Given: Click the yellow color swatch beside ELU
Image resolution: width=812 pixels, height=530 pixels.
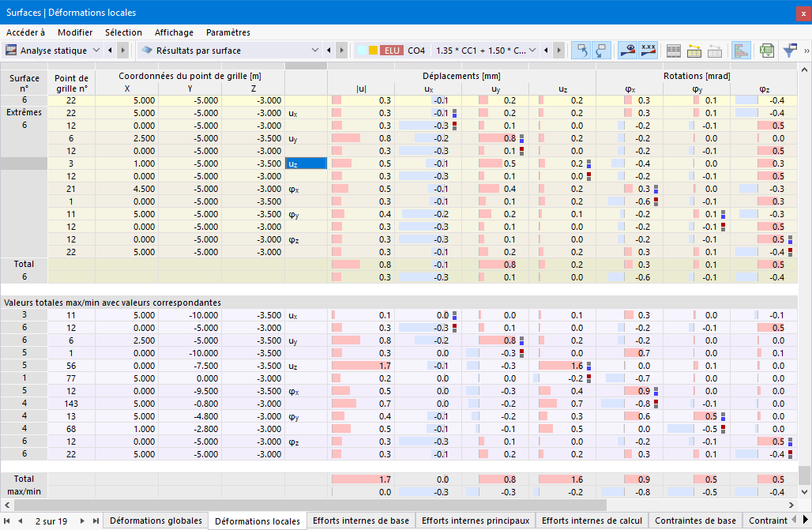Looking at the screenshot, I should pos(373,51).
